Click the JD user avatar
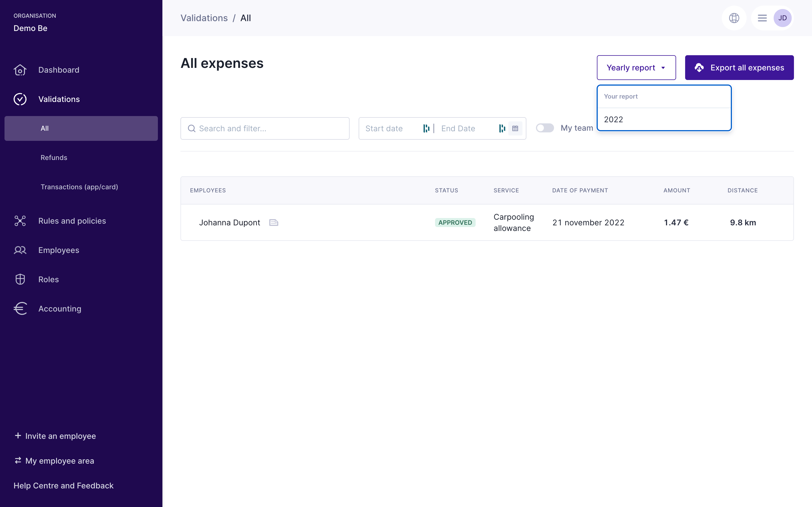The width and height of the screenshot is (812, 507). (x=782, y=18)
